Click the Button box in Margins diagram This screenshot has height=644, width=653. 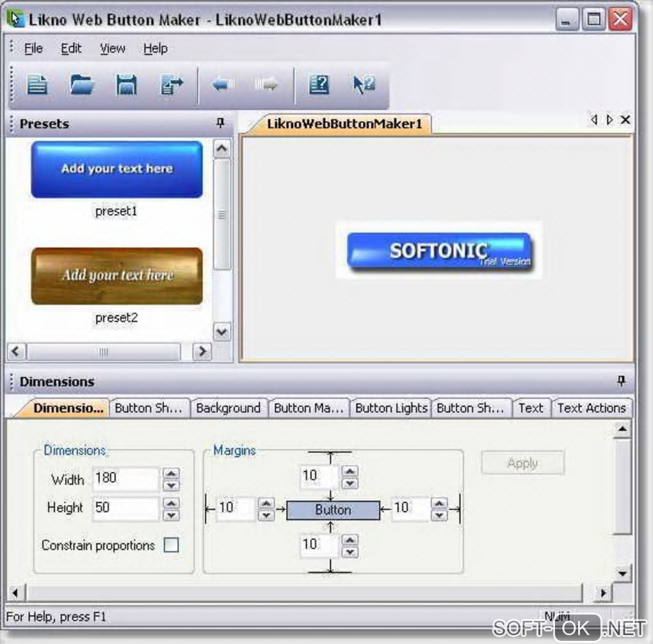pyautogui.click(x=333, y=510)
